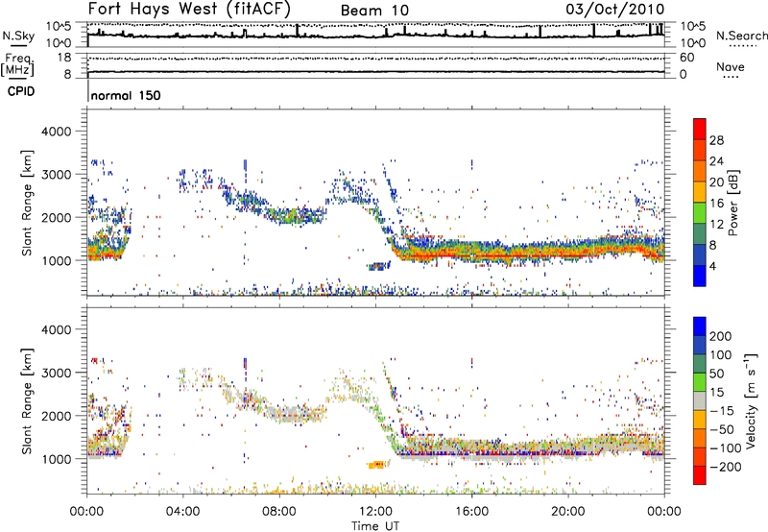The width and height of the screenshot is (768, 532).
Task: Click the velocity panel's "1000" range tick
Action: [56, 459]
